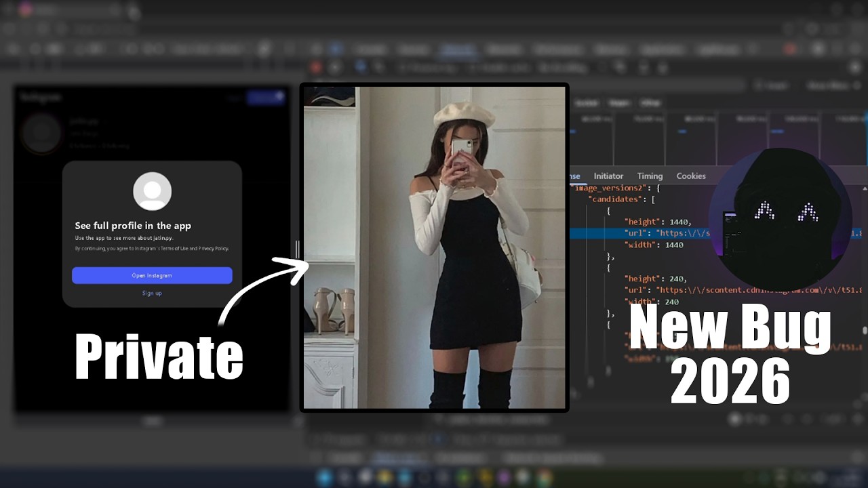Image resolution: width=868 pixels, height=488 pixels.
Task: Switch to the Timing tab
Action: pyautogui.click(x=650, y=176)
